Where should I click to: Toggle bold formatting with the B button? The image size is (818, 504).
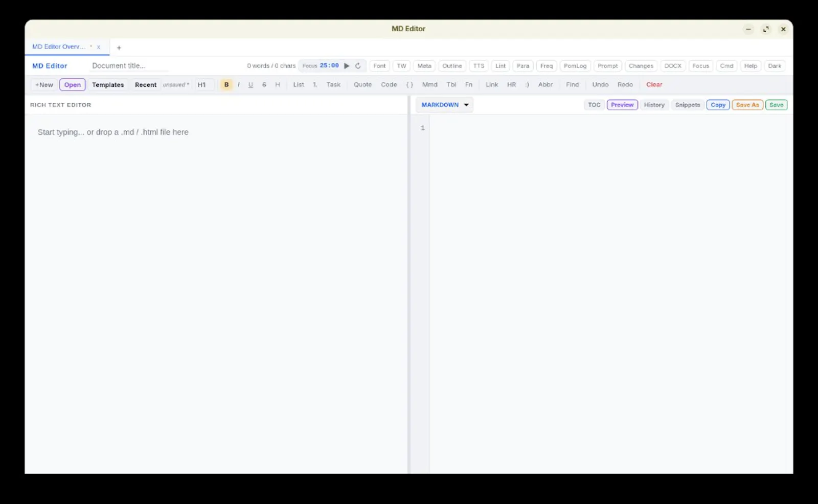click(x=226, y=85)
